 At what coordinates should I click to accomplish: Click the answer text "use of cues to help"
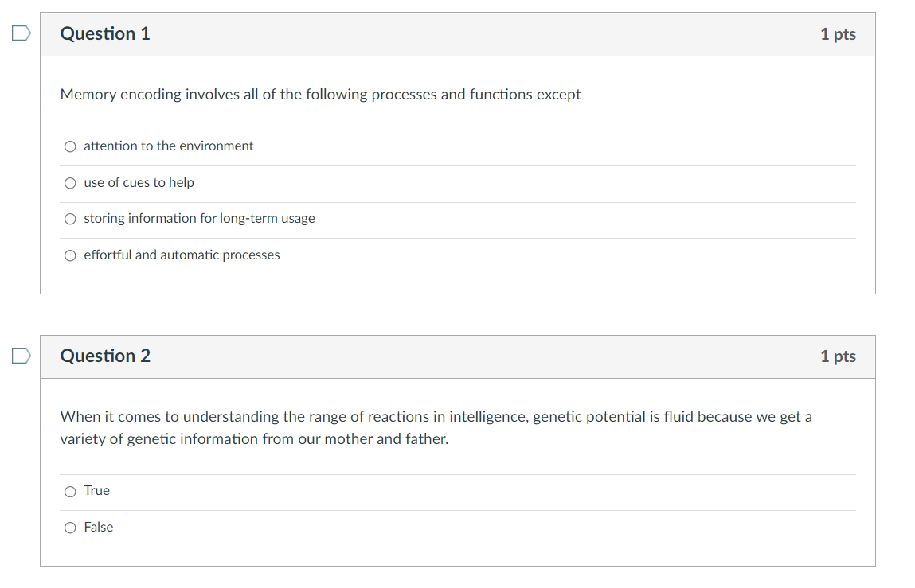(x=139, y=183)
